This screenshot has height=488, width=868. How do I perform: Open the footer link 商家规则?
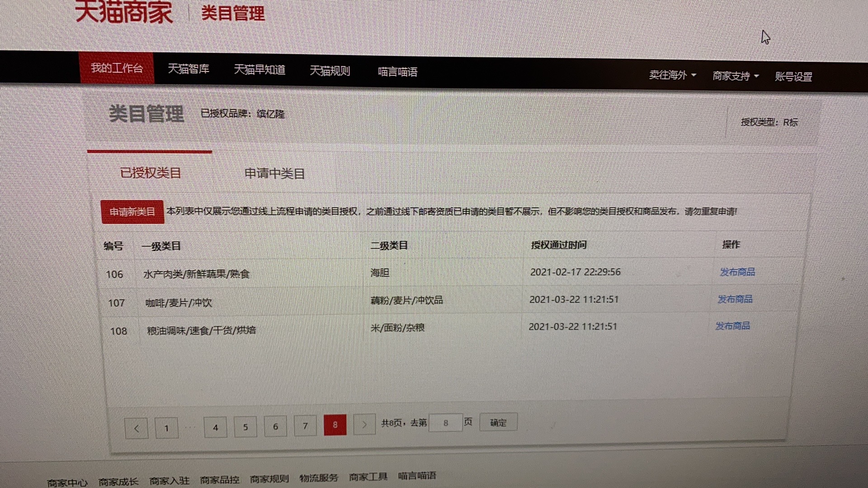tap(269, 479)
